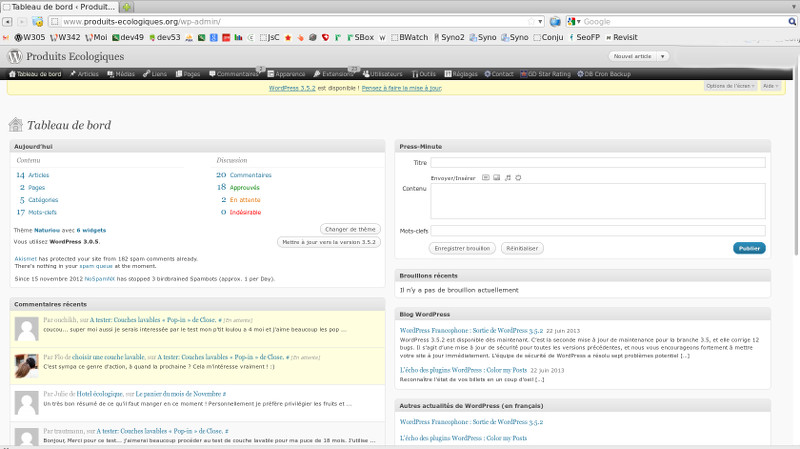Click the blue Publier button
The height and width of the screenshot is (449, 800).
pos(749,248)
